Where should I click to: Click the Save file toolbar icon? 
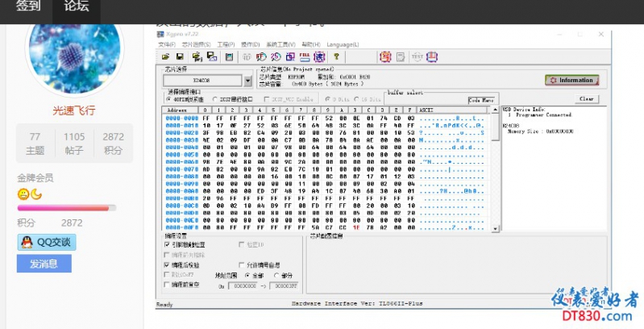tap(180, 56)
